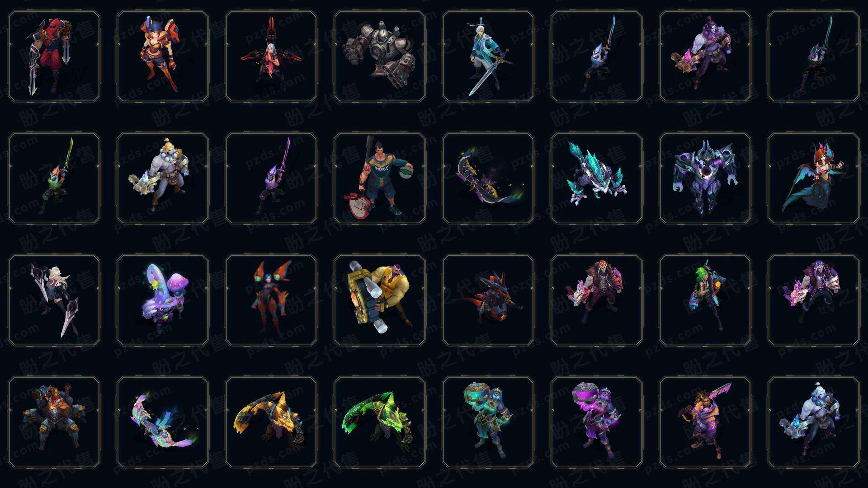The image size is (868, 488).
Task: Choose the white-haired swordsman in light blue robe
Action: 488,56
